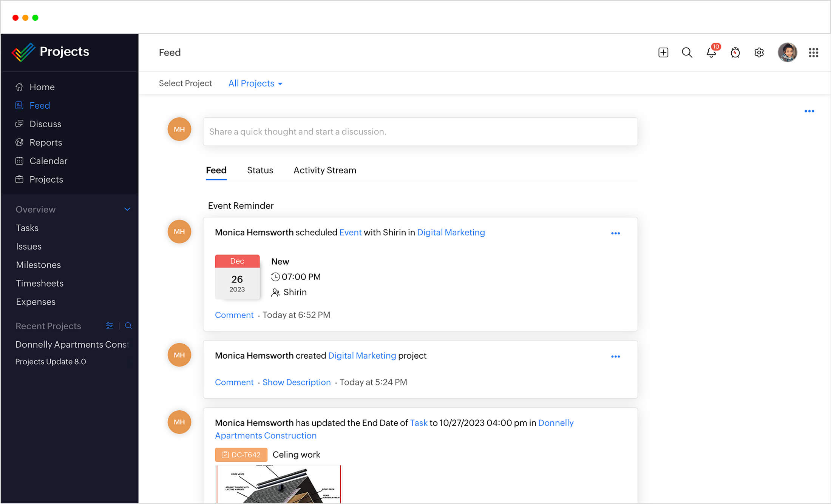Switch to the Activity Stream tab

[x=325, y=170]
